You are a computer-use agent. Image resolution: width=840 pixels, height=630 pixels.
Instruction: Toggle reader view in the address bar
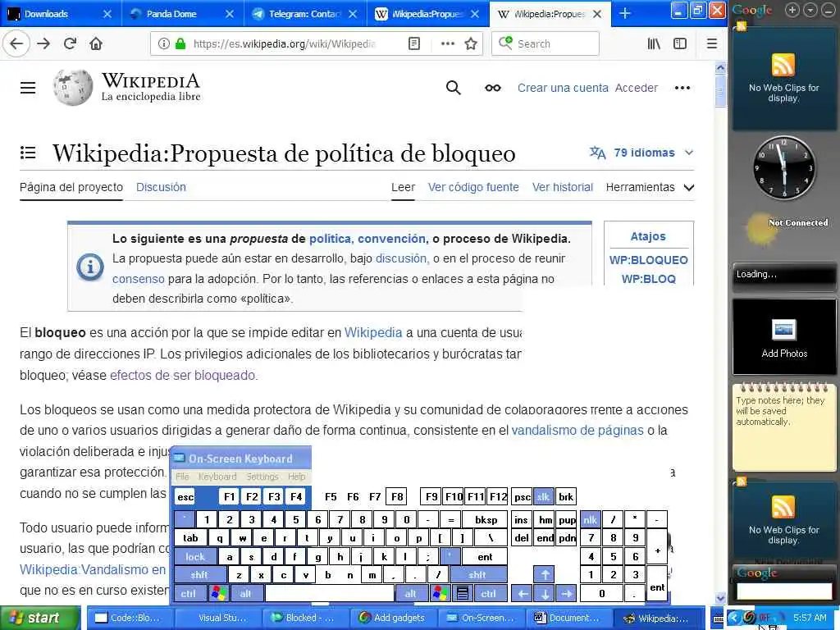point(414,43)
